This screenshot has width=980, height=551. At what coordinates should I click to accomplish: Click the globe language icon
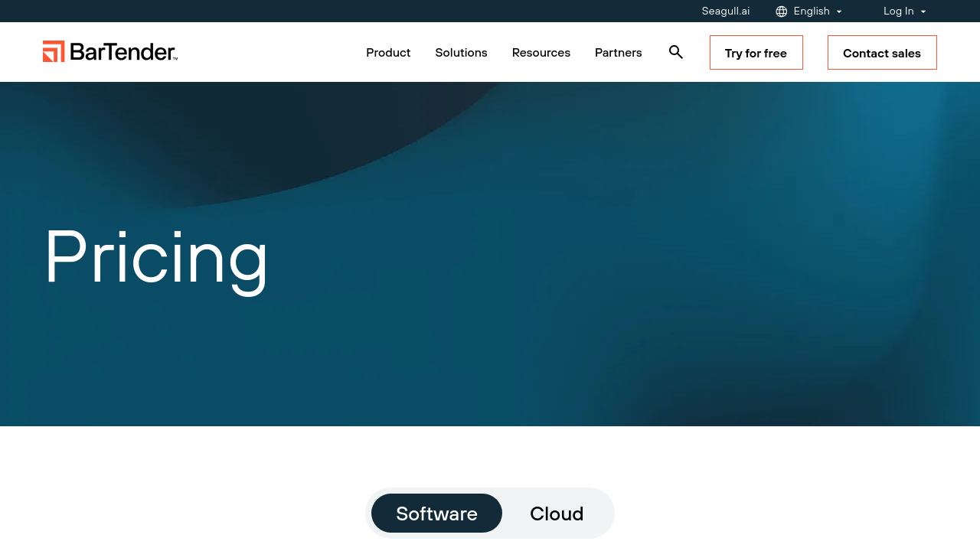click(x=781, y=11)
